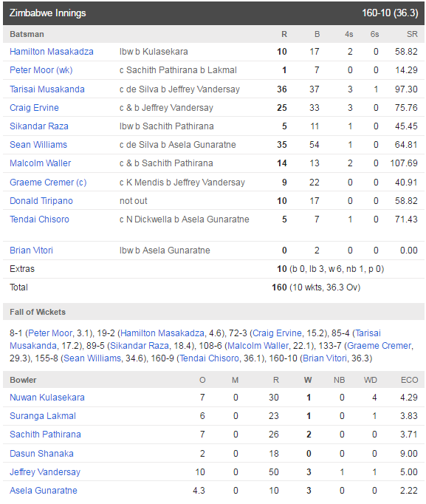Visit Graeme Cremer (c) player page
Screen dimensions: 426x504
click(x=48, y=183)
